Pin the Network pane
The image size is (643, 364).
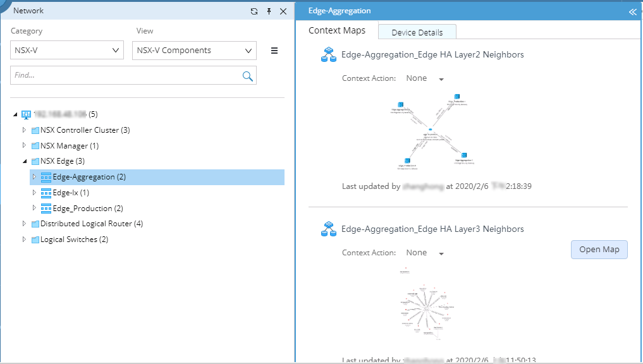269,11
